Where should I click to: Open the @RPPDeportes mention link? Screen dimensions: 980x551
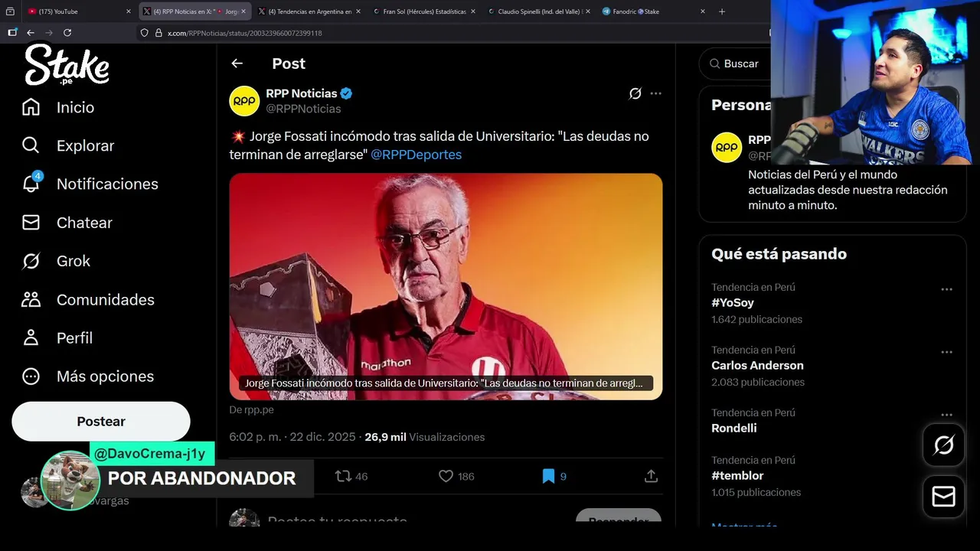(416, 155)
